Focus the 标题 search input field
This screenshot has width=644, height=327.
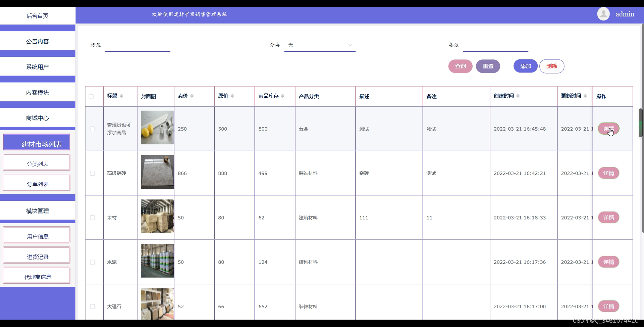[138, 45]
